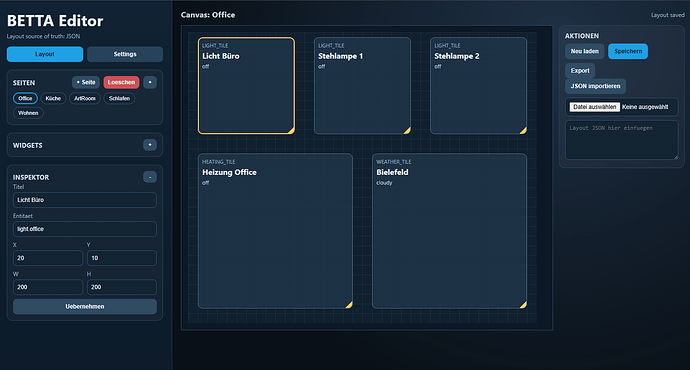The image size is (690, 370).
Task: Edit the Entitaet input field
Action: click(84, 229)
